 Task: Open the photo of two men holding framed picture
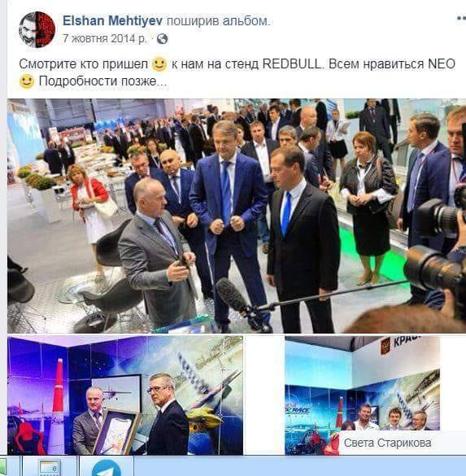click(x=125, y=395)
